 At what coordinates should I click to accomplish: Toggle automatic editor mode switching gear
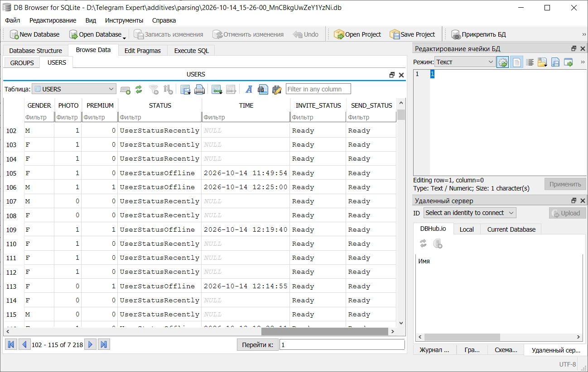[503, 62]
